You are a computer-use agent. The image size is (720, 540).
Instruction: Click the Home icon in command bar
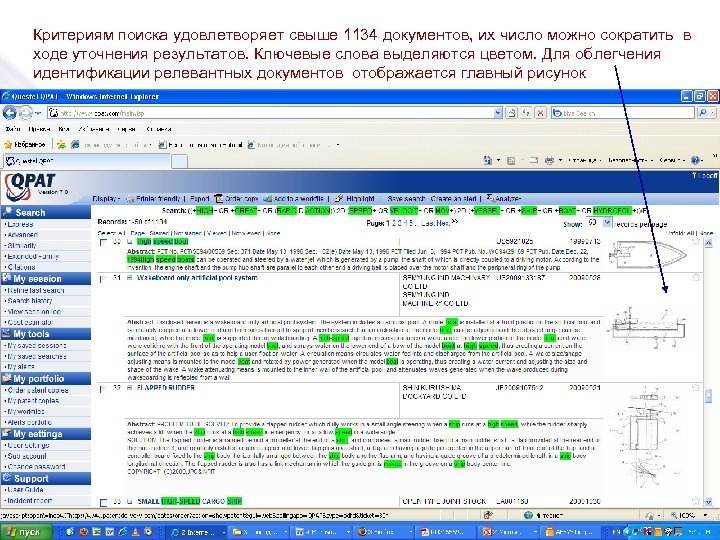(x=488, y=160)
